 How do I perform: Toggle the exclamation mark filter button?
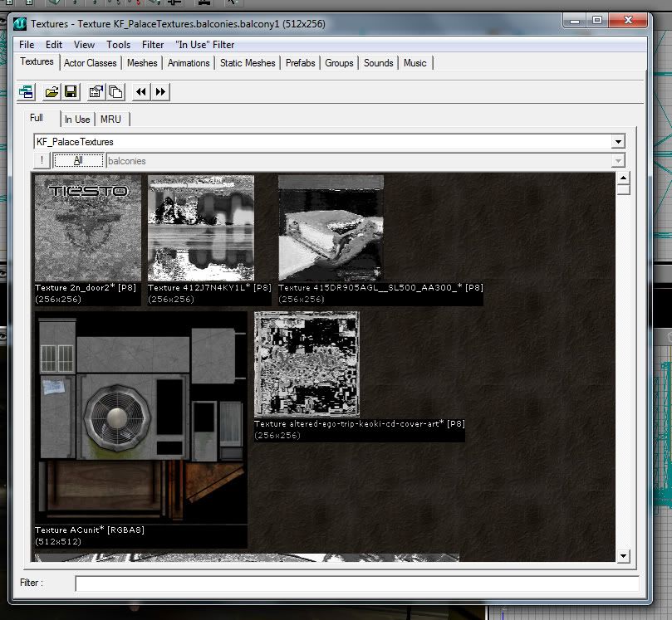42,161
